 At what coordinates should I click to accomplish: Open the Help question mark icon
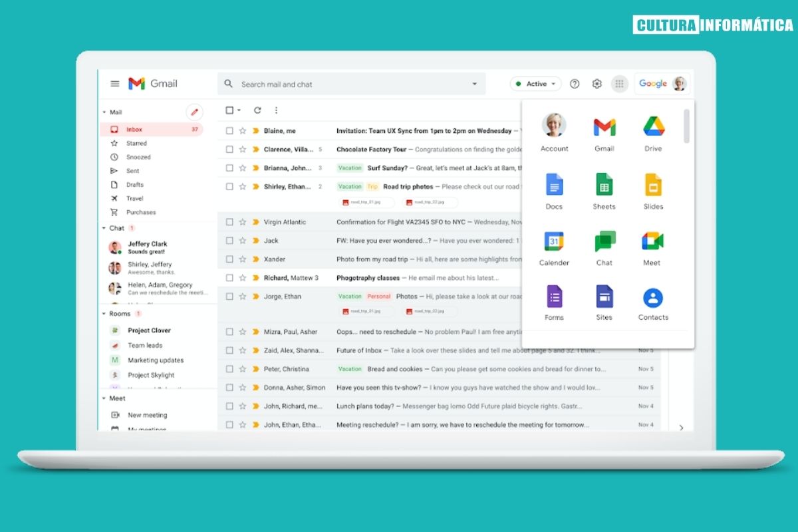click(x=575, y=84)
